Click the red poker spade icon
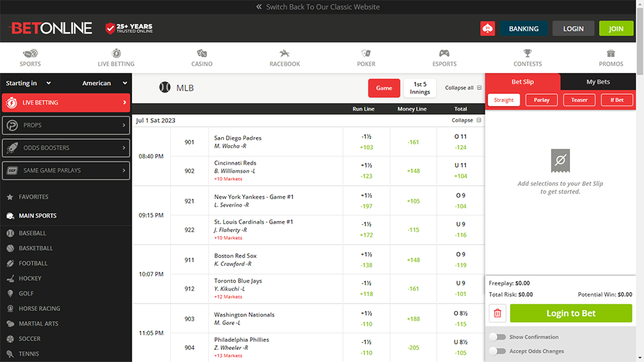This screenshot has width=644, height=362. (487, 29)
